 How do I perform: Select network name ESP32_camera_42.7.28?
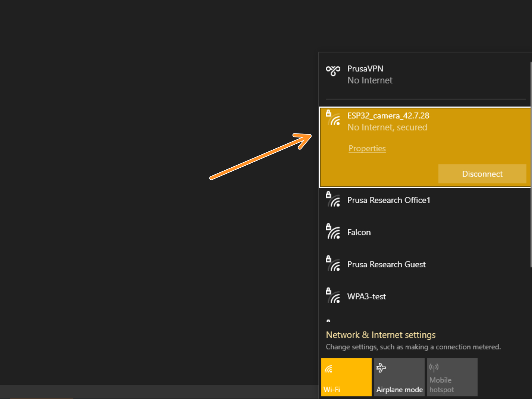point(388,115)
